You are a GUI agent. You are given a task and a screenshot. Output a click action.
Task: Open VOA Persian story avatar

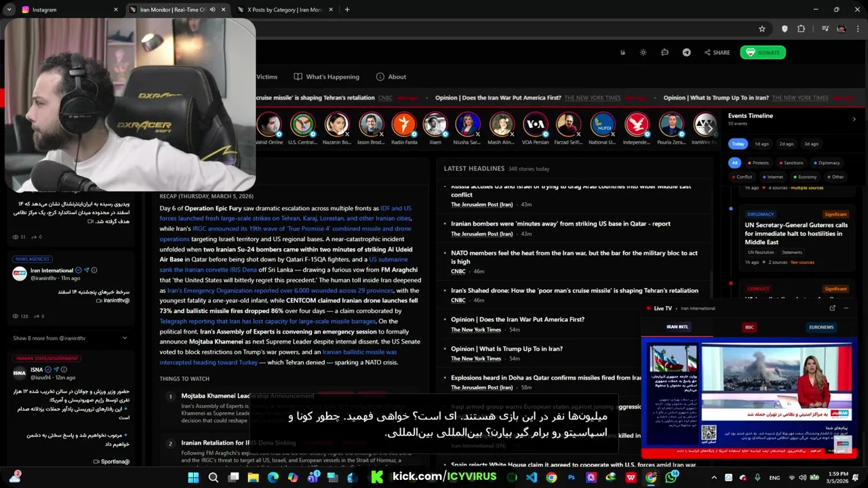click(x=535, y=125)
